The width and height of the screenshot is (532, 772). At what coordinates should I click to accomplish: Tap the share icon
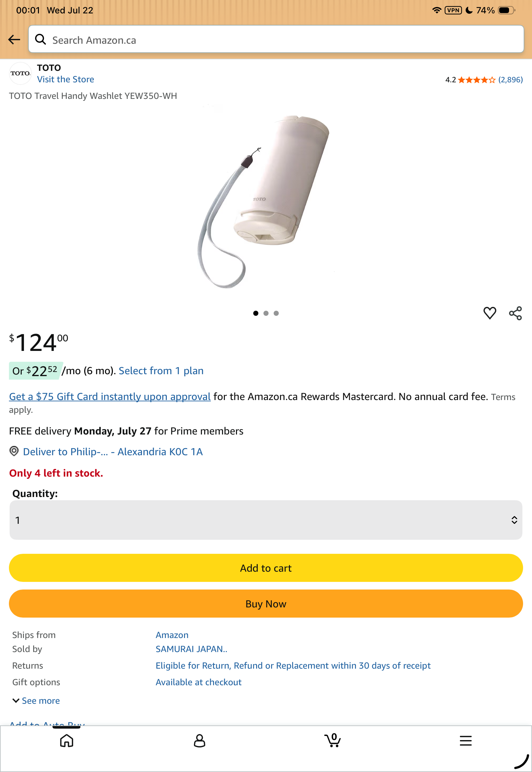pyautogui.click(x=515, y=313)
